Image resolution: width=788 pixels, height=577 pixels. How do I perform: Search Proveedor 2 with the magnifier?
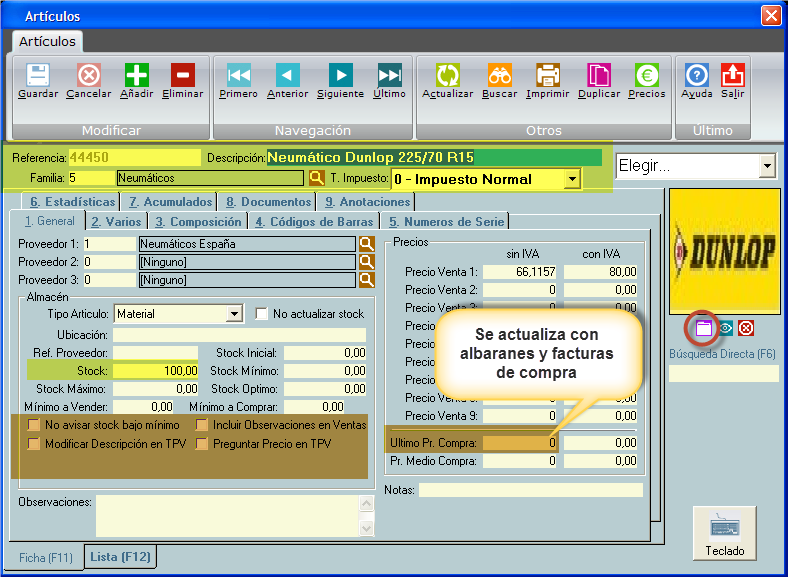pyautogui.click(x=367, y=262)
